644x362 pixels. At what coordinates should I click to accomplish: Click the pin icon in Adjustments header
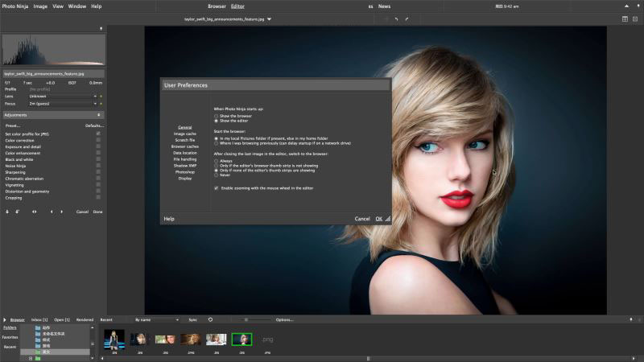coord(98,115)
